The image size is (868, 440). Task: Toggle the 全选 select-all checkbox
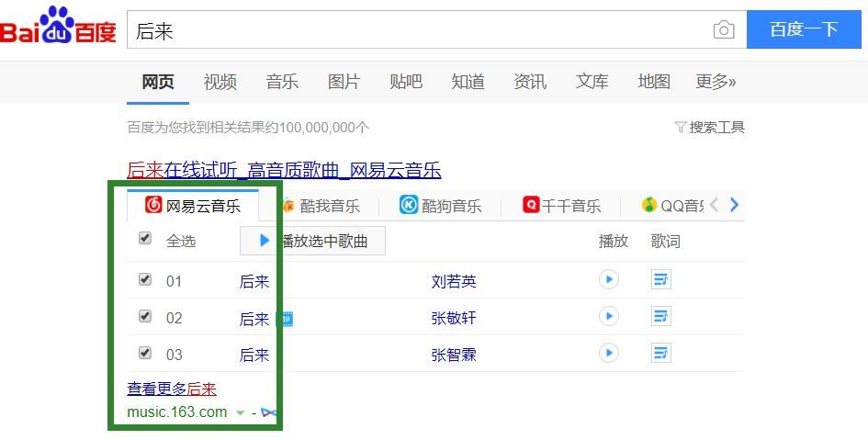(144, 239)
